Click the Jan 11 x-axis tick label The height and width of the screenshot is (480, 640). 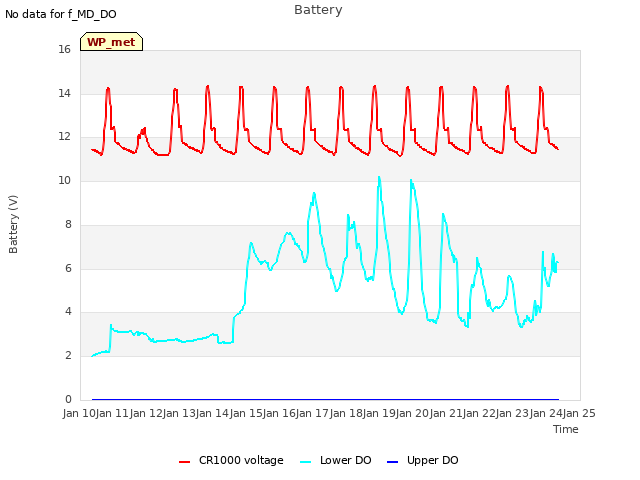pos(113,413)
